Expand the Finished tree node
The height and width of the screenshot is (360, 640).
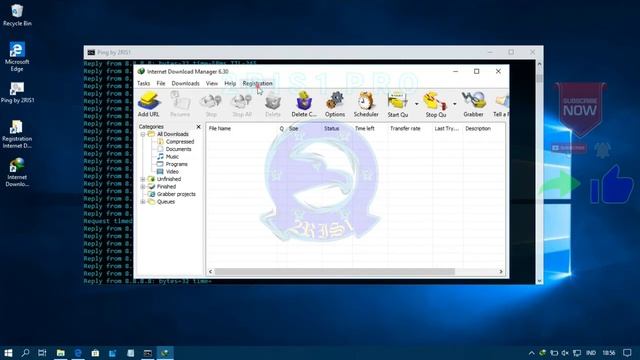tap(143, 187)
